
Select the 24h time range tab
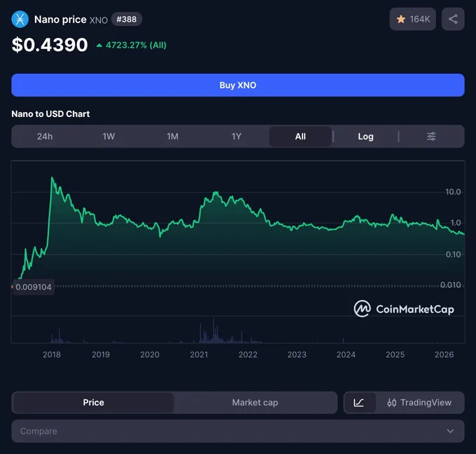tap(45, 137)
